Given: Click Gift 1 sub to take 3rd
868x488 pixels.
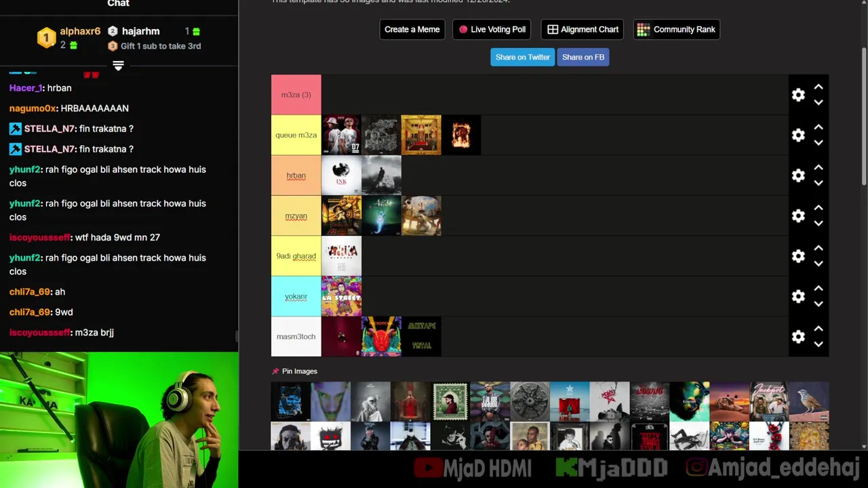Looking at the screenshot, I should coord(161,46).
